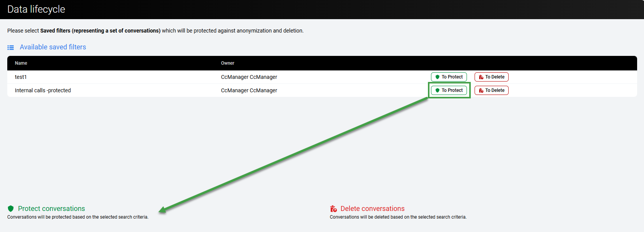The width and height of the screenshot is (644, 232).
Task: Click the CcManager owner in the test1 row
Action: 249,77
